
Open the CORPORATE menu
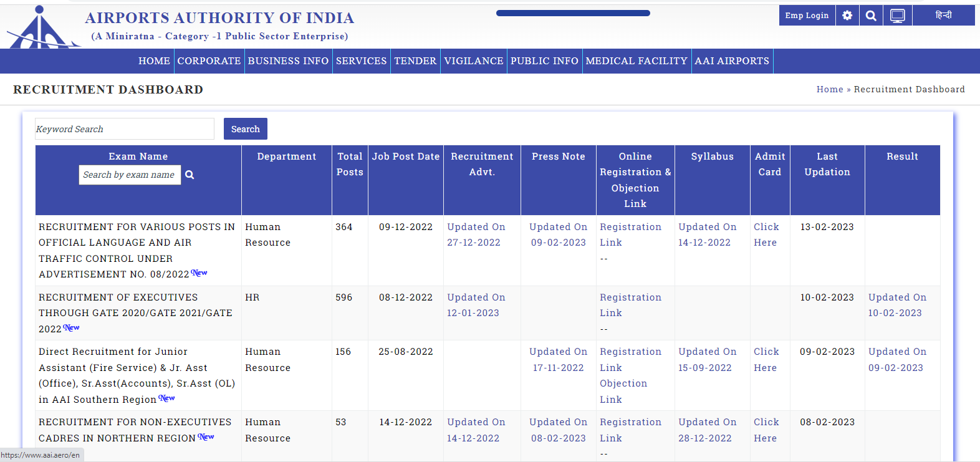tap(209, 61)
